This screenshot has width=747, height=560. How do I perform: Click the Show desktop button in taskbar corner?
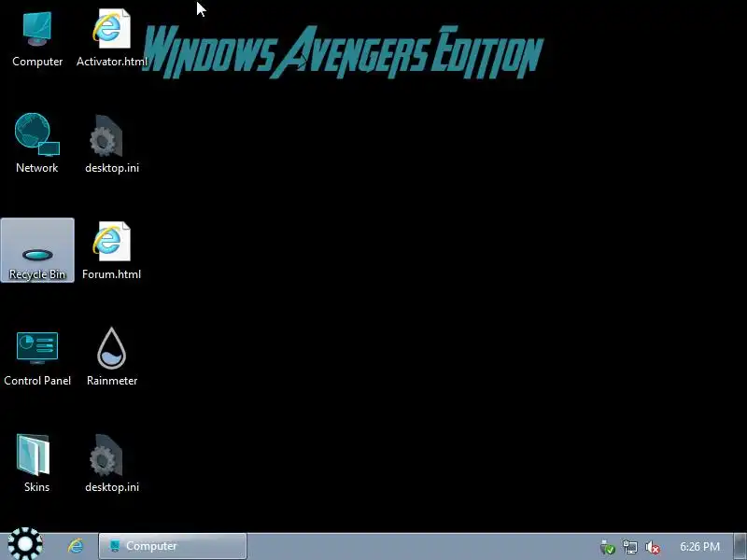[x=740, y=546]
